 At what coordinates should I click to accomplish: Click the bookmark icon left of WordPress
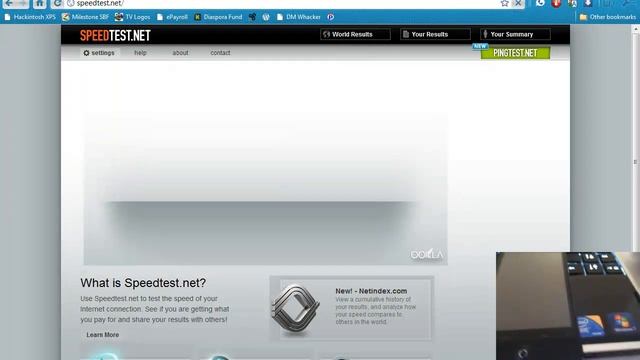[252, 17]
